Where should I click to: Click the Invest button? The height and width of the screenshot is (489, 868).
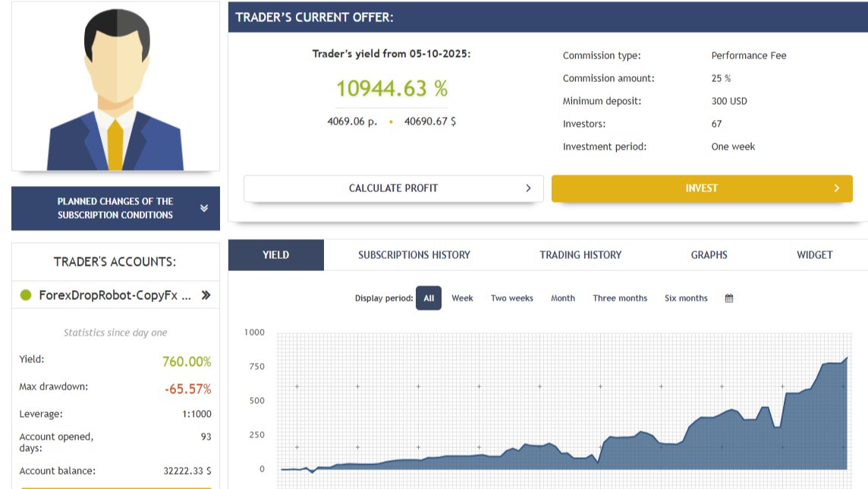(702, 188)
